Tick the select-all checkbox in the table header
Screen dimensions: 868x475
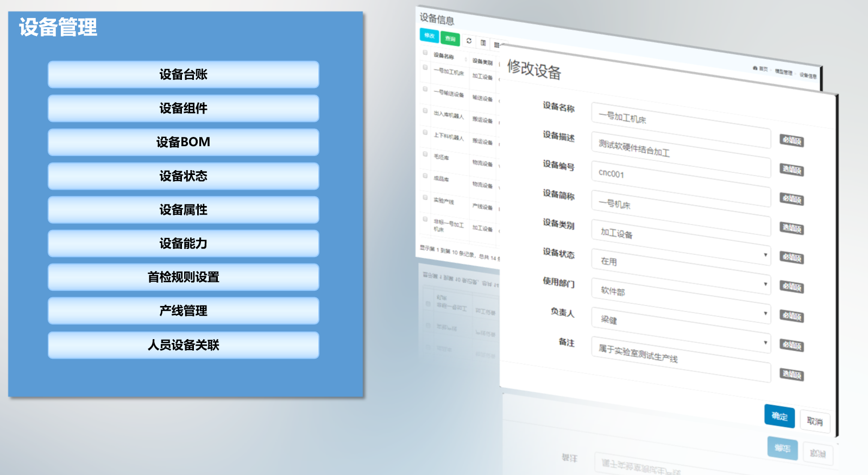click(x=425, y=53)
